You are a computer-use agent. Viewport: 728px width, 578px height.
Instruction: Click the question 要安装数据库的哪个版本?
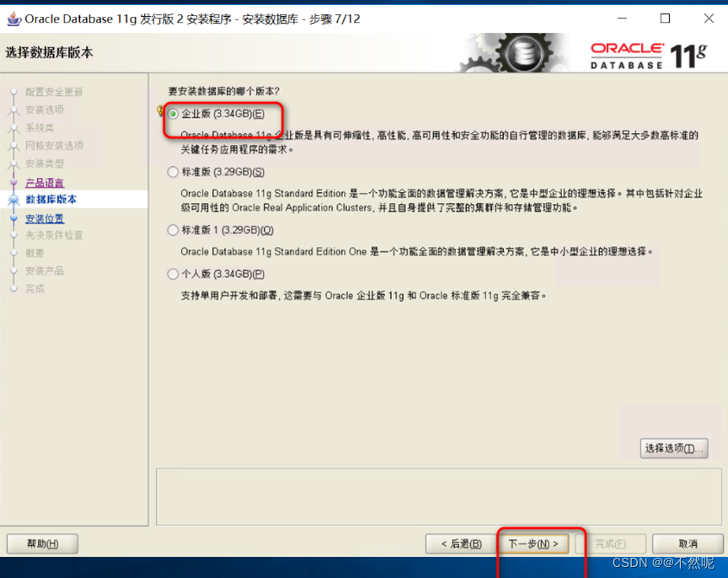click(x=224, y=91)
